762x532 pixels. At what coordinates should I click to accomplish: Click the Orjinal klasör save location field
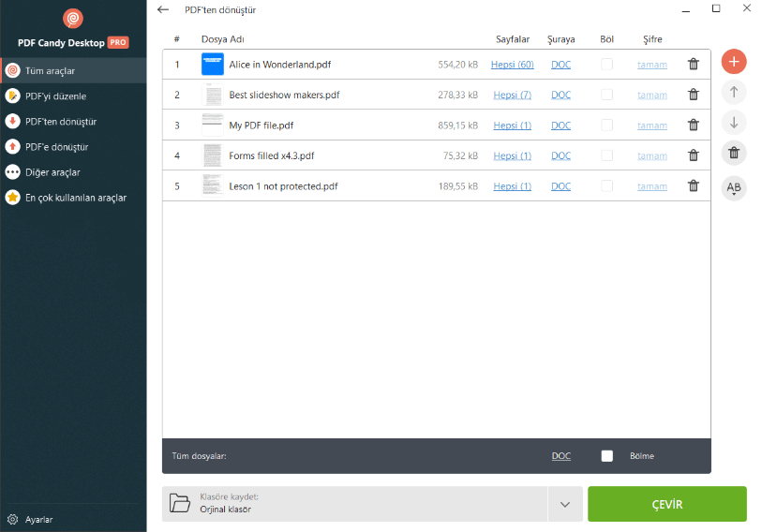(355, 504)
